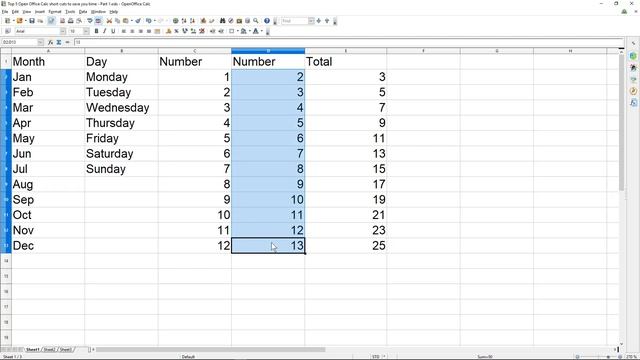The height and width of the screenshot is (360, 640).
Task: Click the Sort Ascending icon
Action: point(184,21)
